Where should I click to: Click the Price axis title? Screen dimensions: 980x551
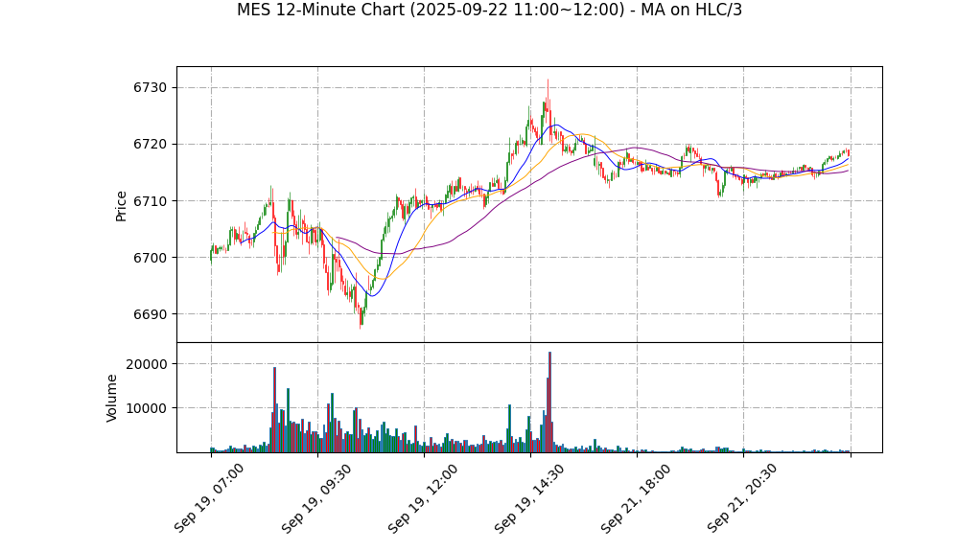tap(121, 206)
